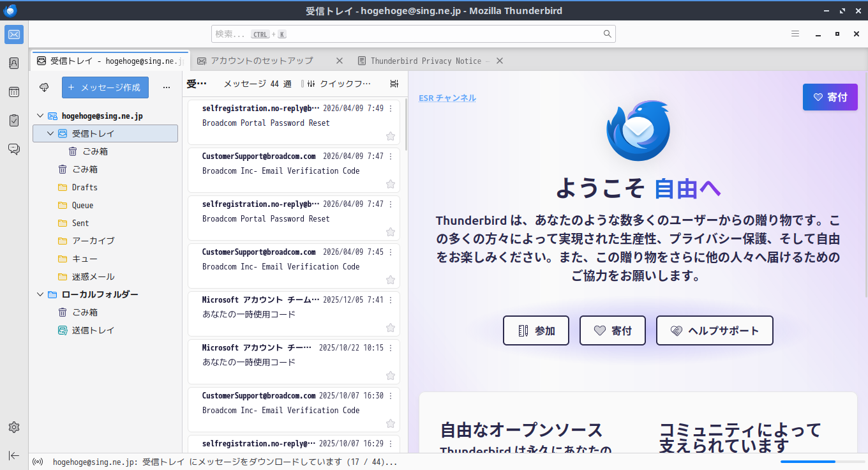
Task: Click the get messages cloud-download icon
Action: pyautogui.click(x=44, y=87)
